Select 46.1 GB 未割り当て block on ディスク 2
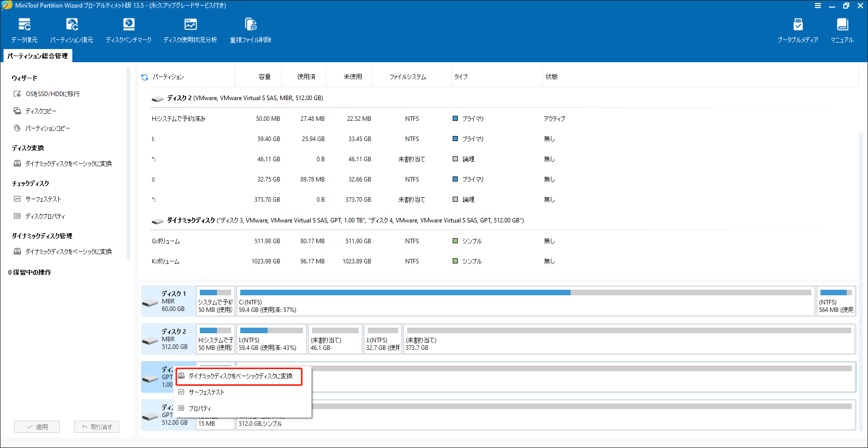 pyautogui.click(x=335, y=339)
